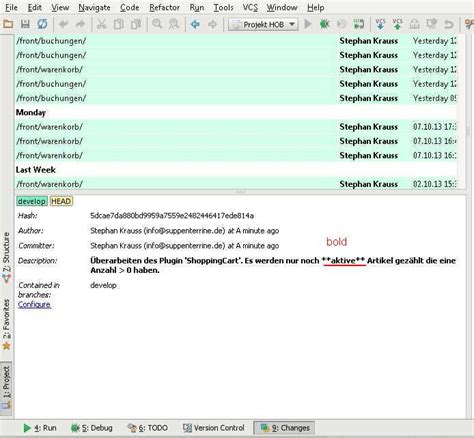Select the commit dated 07.10.13 17:
This screenshot has height=438, width=474.
pos(236,127)
